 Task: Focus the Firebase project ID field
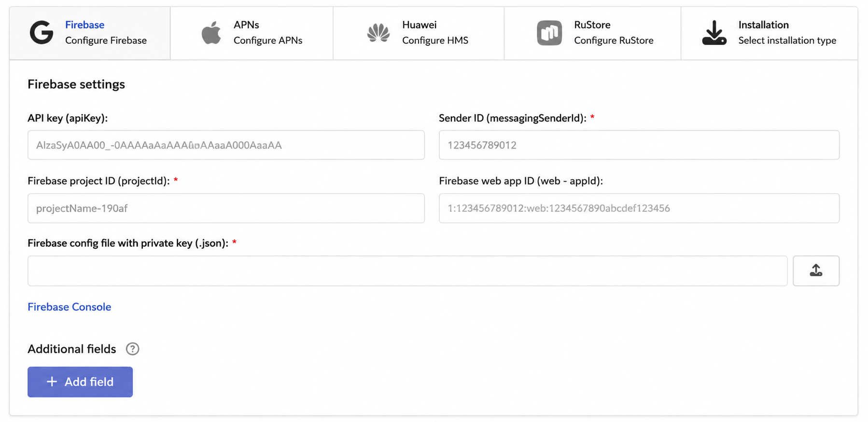[226, 208]
